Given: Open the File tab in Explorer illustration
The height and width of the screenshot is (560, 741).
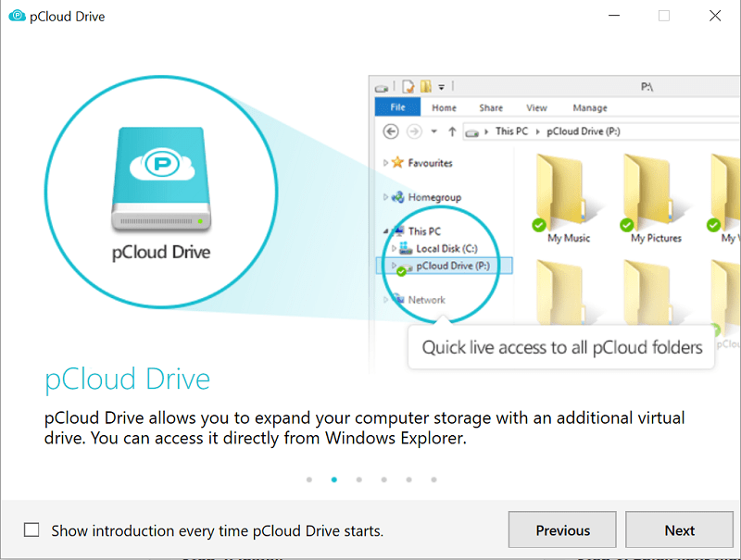Looking at the screenshot, I should tap(397, 107).
